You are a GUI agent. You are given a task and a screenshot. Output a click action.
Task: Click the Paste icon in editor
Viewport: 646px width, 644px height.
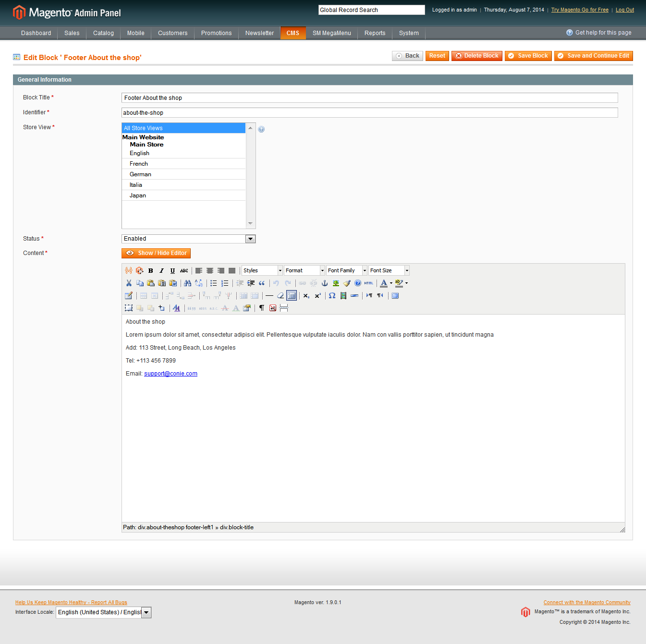click(x=150, y=283)
